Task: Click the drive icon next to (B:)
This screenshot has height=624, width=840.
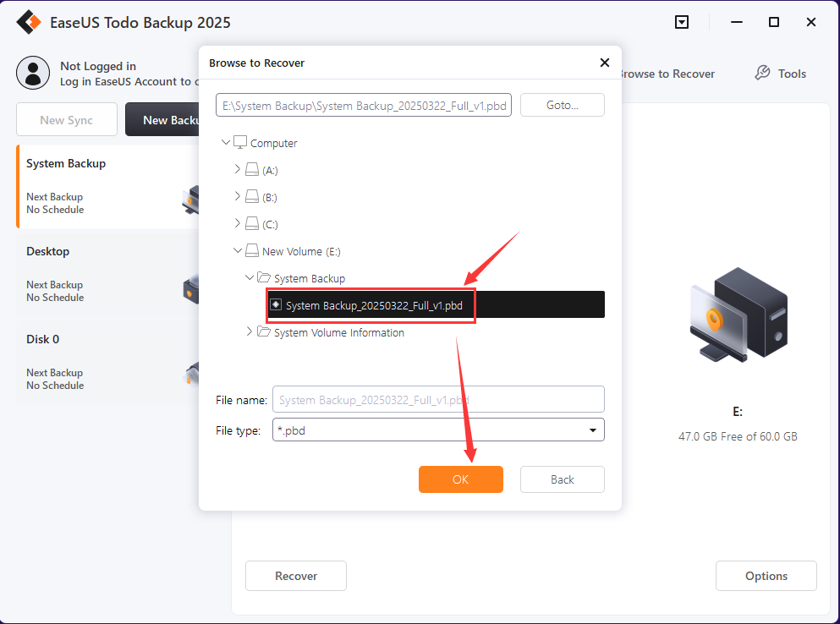Action: (252, 196)
